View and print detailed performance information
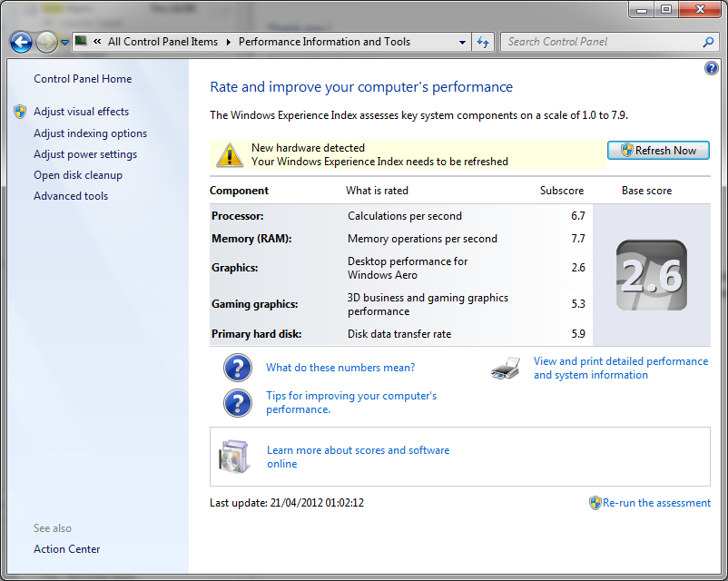This screenshot has height=581, width=728. click(621, 368)
